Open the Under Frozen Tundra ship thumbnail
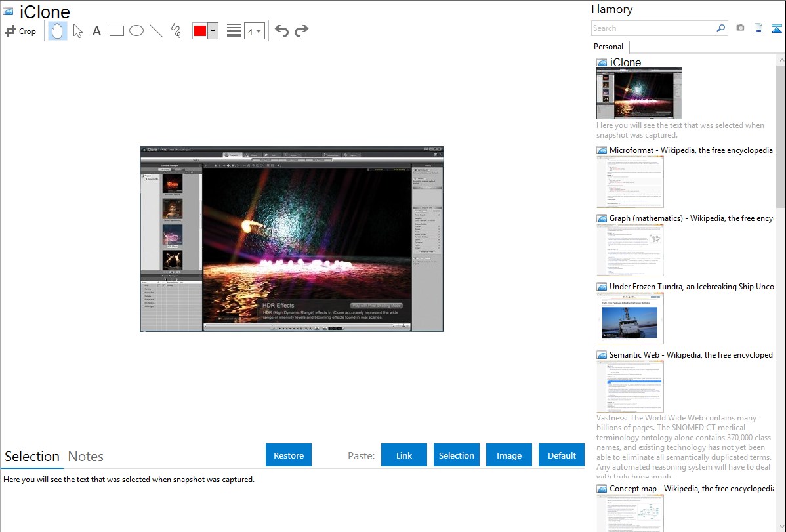 click(630, 318)
